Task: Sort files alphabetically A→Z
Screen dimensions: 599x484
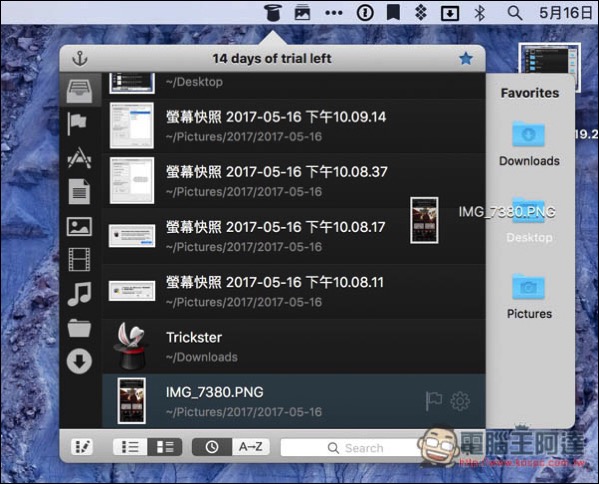Action: (251, 447)
